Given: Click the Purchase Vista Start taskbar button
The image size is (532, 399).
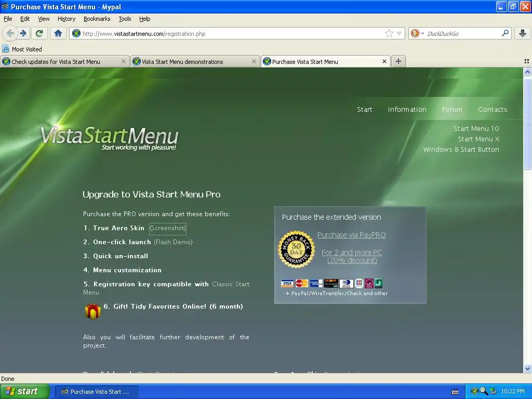Looking at the screenshot, I should tap(96, 392).
